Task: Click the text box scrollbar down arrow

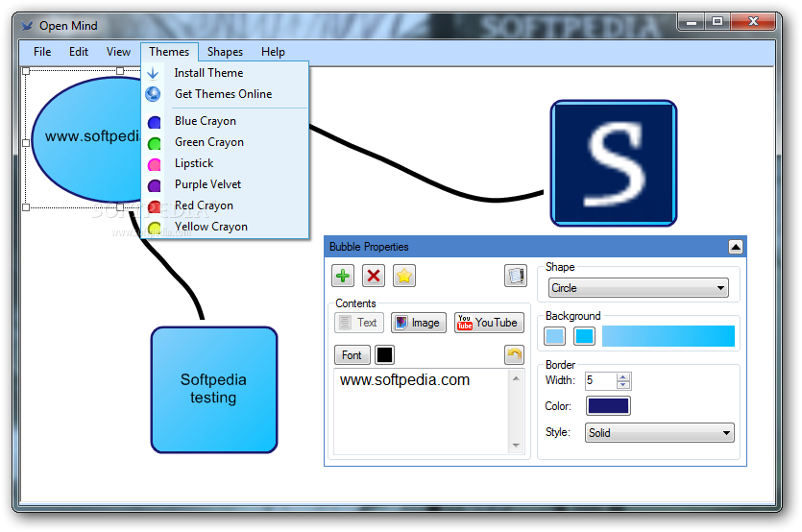Action: point(516,446)
